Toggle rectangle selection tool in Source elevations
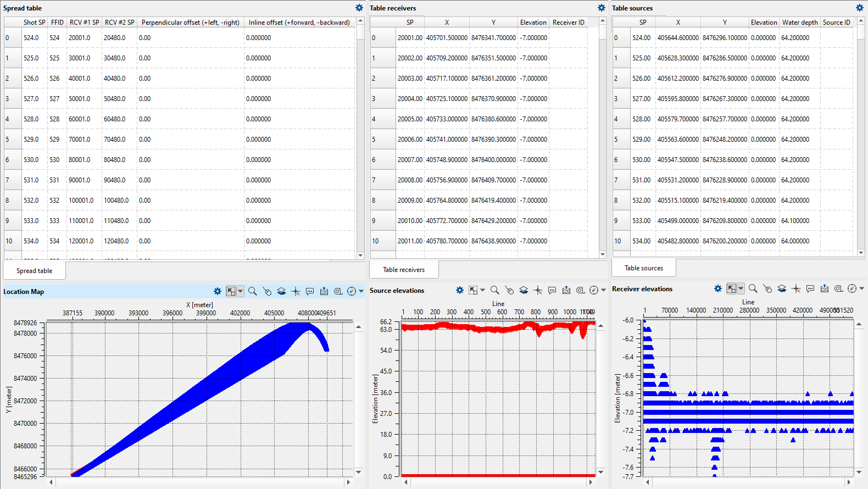 tap(472, 290)
